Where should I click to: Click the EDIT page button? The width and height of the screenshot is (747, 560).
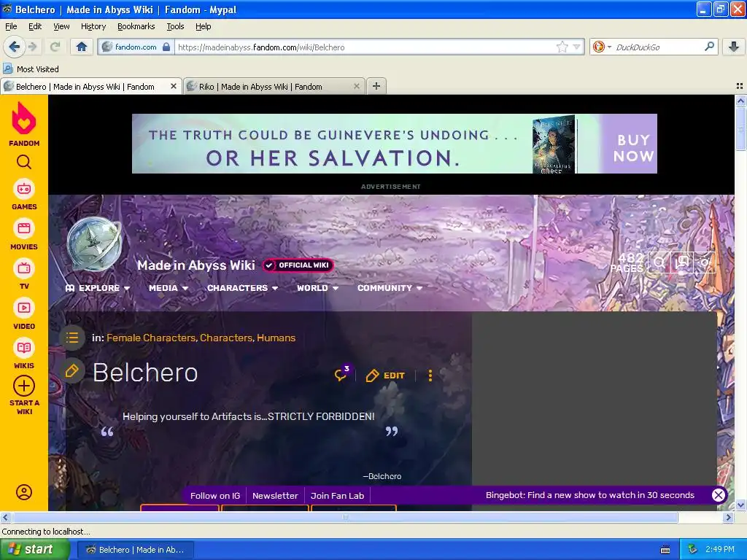(385, 376)
